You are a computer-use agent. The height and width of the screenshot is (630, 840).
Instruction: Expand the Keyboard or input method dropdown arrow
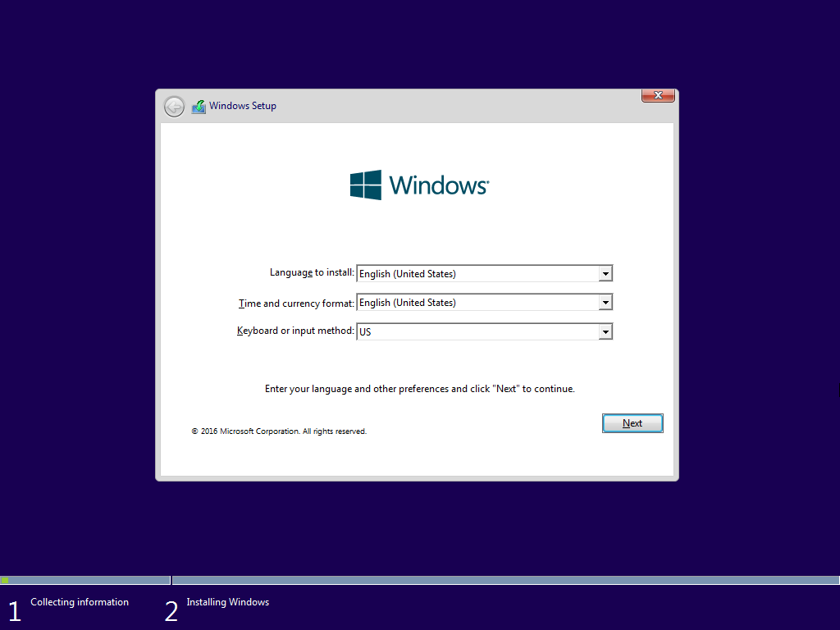coord(605,332)
